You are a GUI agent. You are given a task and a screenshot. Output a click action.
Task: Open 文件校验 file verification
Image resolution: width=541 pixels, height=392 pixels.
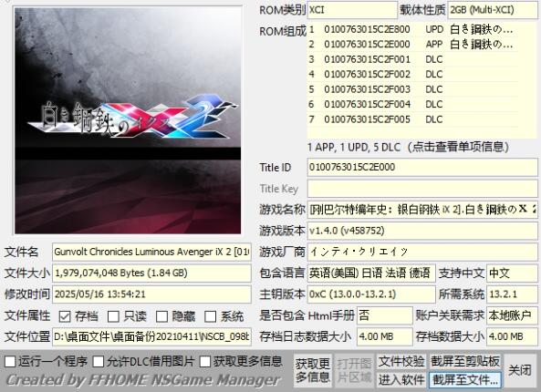[401, 362]
